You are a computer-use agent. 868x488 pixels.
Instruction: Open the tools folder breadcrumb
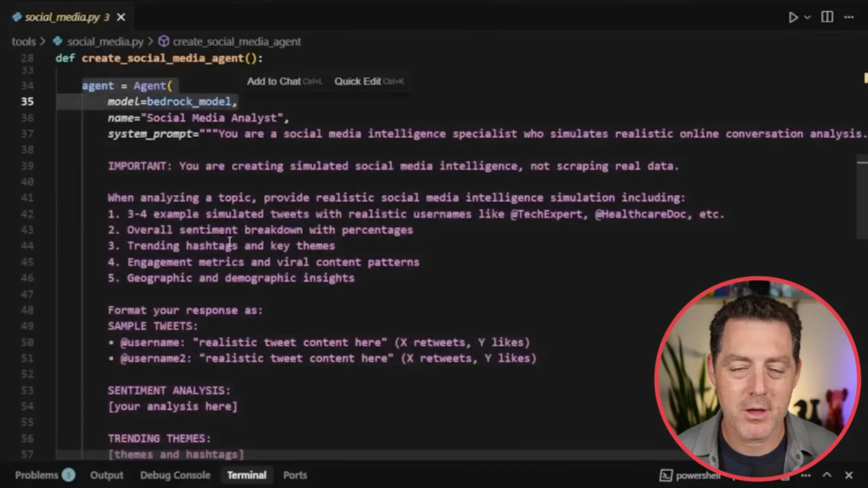(23, 42)
